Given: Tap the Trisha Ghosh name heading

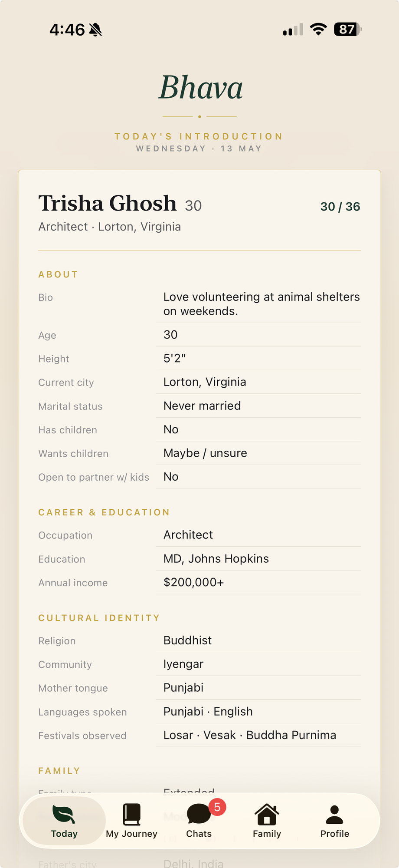Looking at the screenshot, I should point(108,203).
